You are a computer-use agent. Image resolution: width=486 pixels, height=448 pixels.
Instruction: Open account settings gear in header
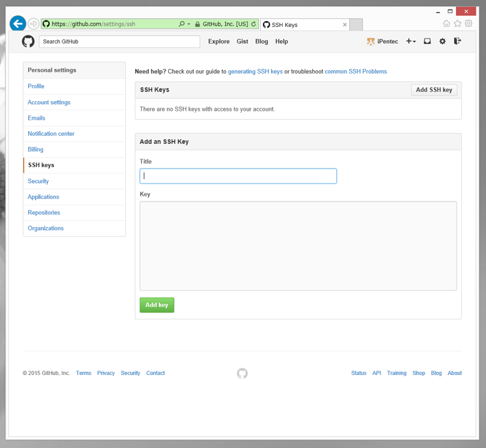pos(443,41)
